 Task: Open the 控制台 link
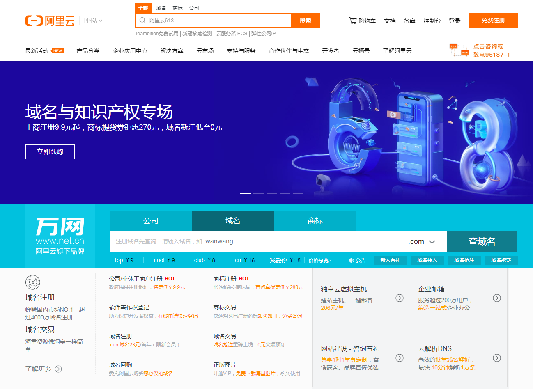(432, 21)
